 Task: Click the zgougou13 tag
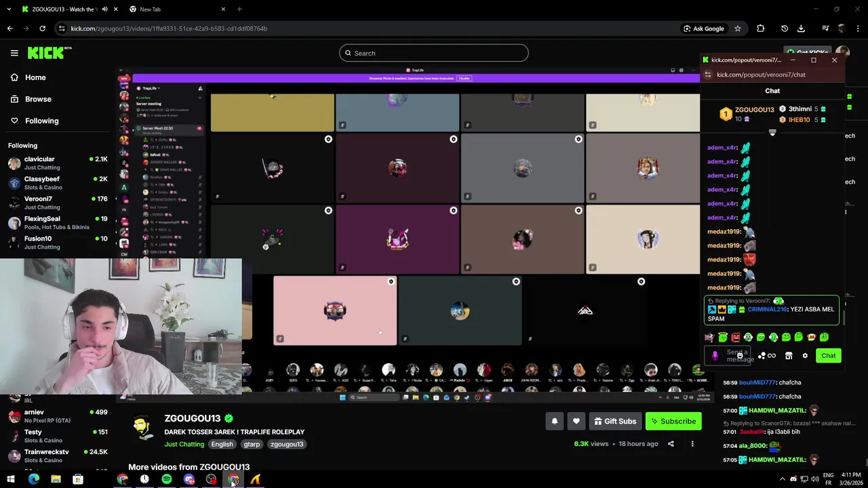[x=287, y=444]
